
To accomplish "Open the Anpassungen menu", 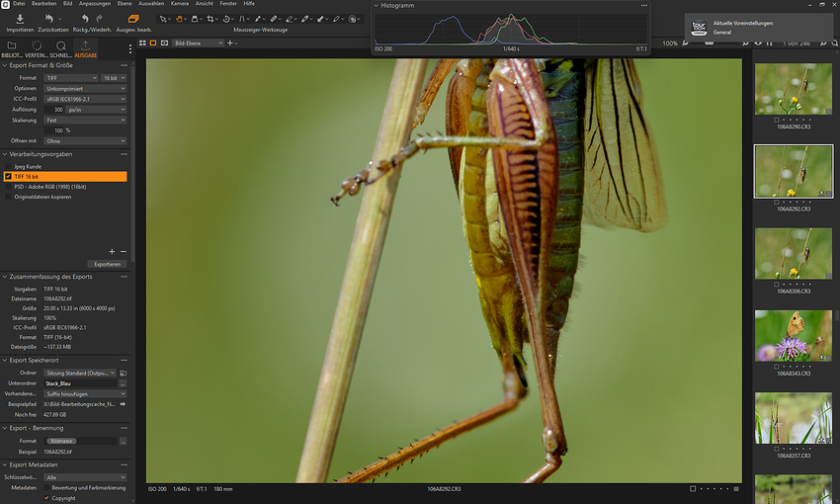I will pyautogui.click(x=95, y=3).
